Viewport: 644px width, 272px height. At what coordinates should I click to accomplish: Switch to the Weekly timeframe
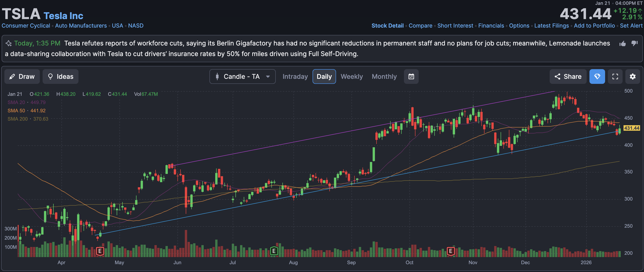click(351, 76)
